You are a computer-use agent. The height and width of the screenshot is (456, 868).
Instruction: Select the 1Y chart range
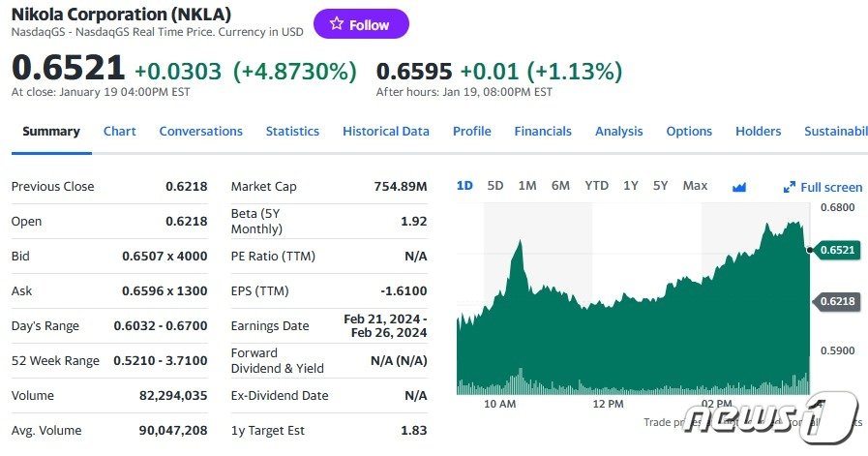click(630, 186)
